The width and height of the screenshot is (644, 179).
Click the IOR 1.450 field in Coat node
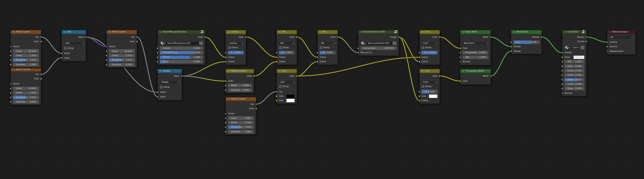574,62
